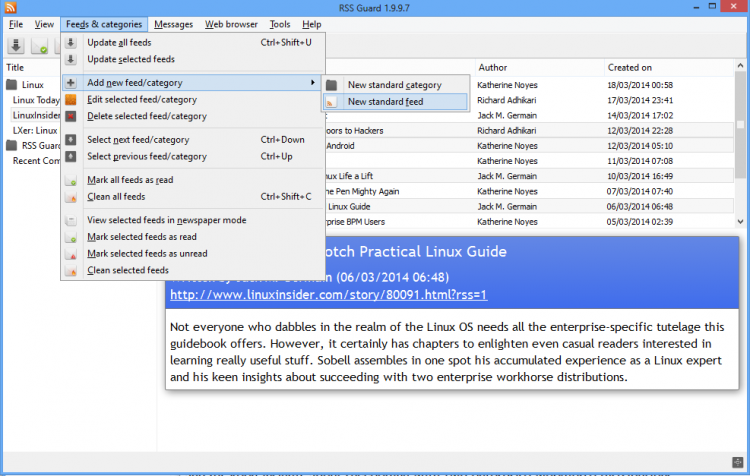Click the mark-as-read toolbar icon

tap(39, 46)
